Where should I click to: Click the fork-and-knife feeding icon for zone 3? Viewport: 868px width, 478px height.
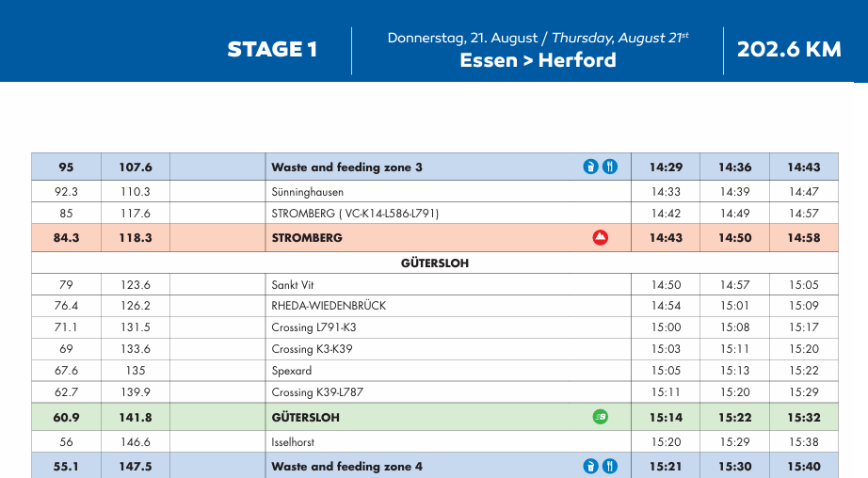point(610,167)
